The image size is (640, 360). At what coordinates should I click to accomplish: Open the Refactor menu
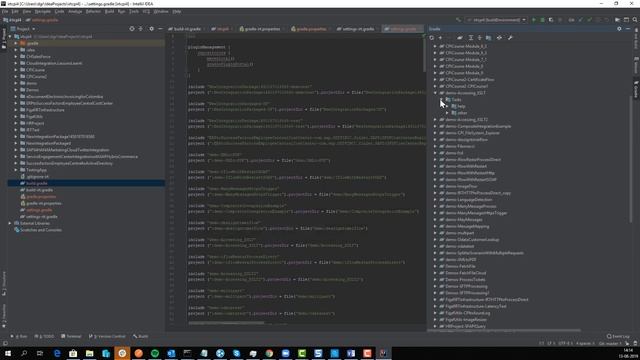[93, 11]
